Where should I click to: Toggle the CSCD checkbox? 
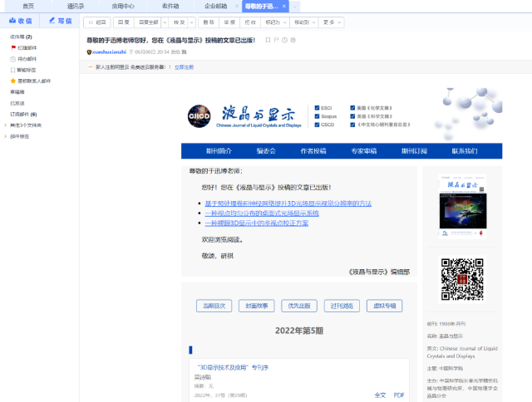pyautogui.click(x=316, y=125)
